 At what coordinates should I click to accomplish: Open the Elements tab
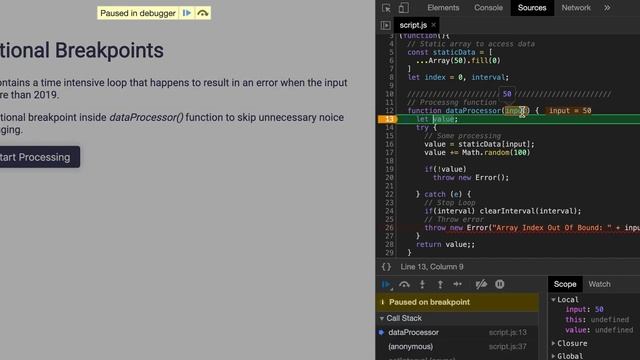(x=443, y=8)
